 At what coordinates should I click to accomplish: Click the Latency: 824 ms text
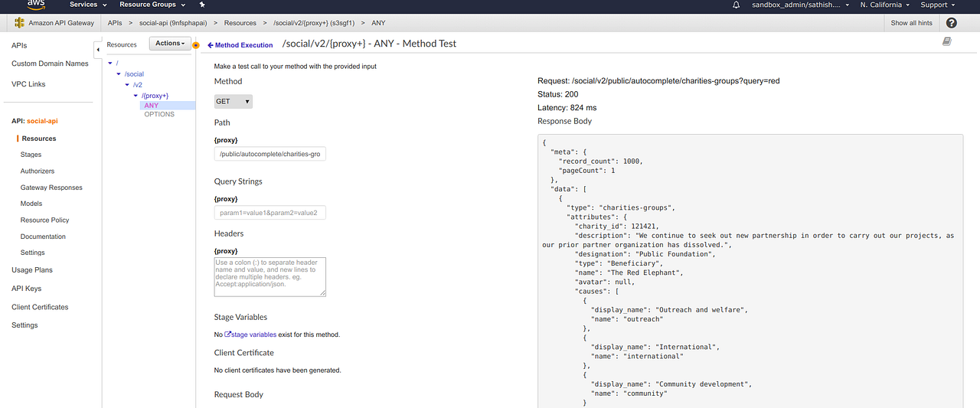click(x=567, y=108)
